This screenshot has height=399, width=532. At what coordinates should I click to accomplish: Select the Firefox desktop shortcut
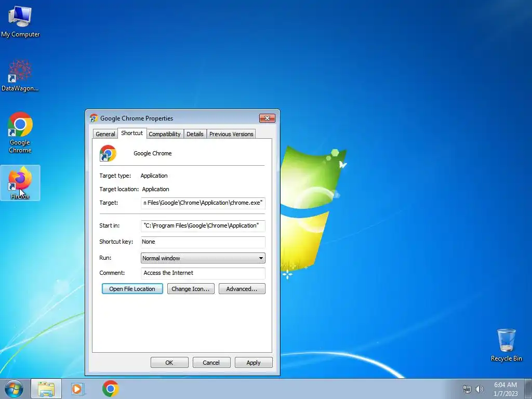pyautogui.click(x=20, y=182)
